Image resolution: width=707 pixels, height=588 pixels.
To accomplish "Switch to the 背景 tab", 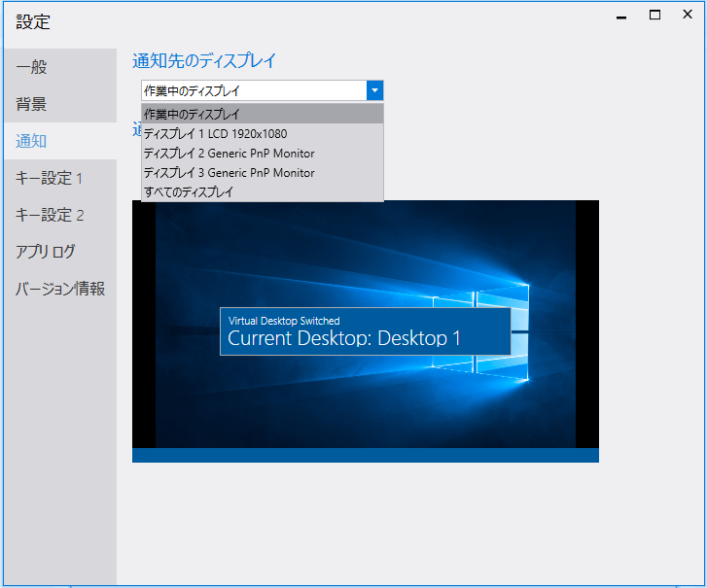I will coord(60,104).
